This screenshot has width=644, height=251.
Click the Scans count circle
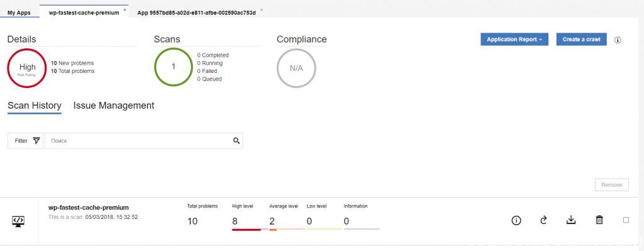[174, 67]
